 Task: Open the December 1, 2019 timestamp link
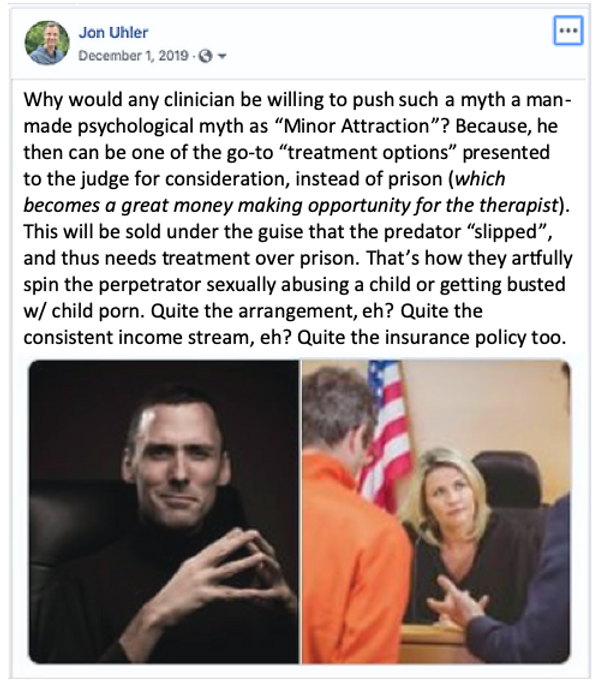[x=133, y=56]
